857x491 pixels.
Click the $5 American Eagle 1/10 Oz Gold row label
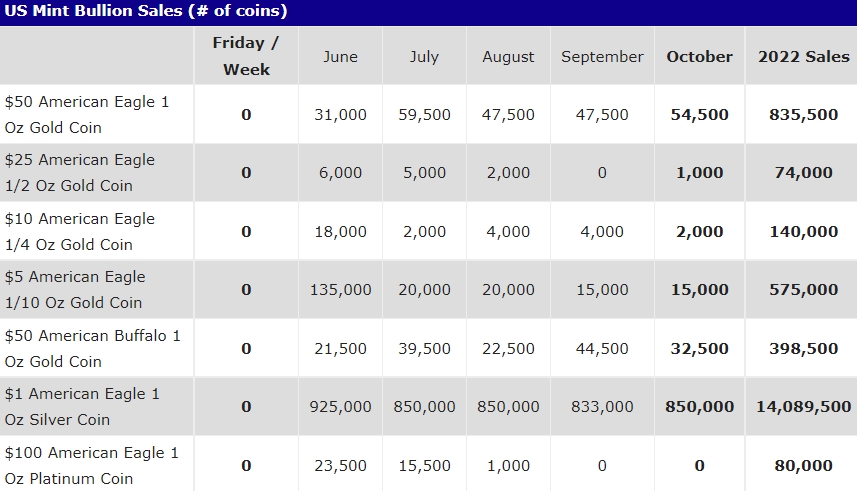pyautogui.click(x=75, y=290)
